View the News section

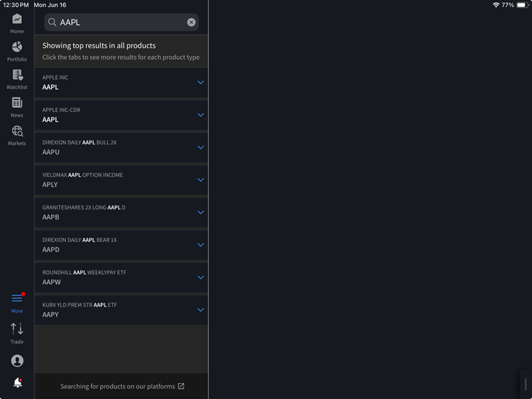tap(17, 106)
